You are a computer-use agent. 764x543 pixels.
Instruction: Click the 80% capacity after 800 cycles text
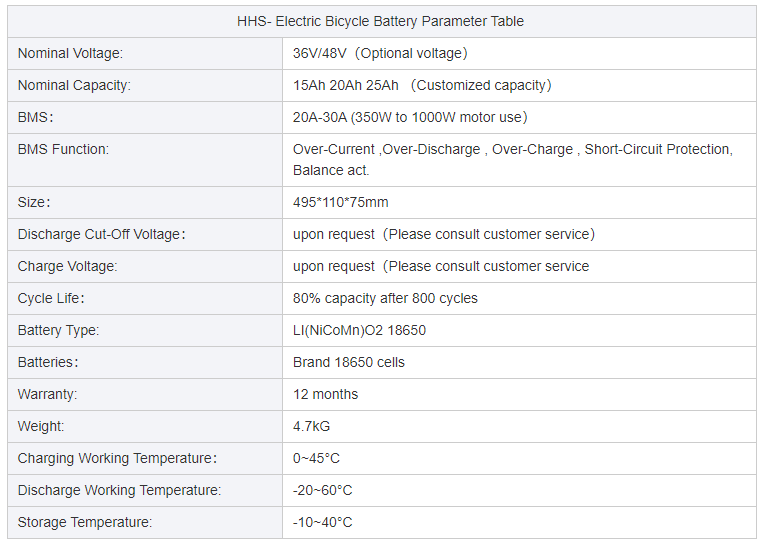pyautogui.click(x=385, y=298)
